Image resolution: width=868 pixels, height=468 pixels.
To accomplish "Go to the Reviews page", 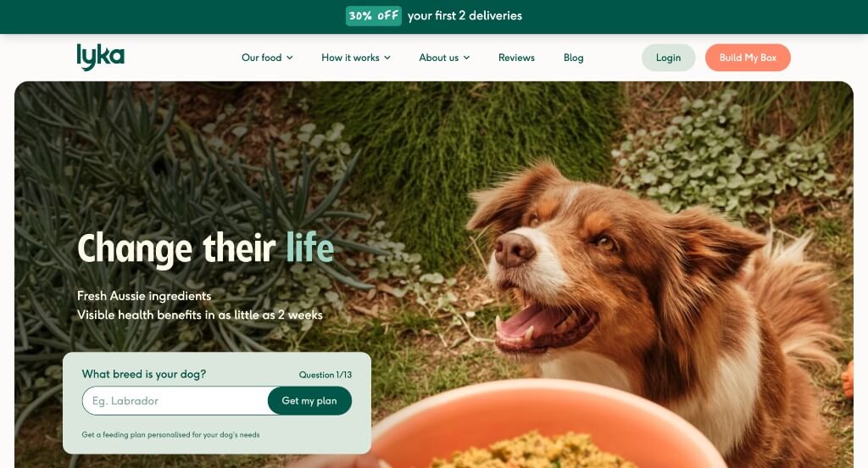I will point(516,58).
